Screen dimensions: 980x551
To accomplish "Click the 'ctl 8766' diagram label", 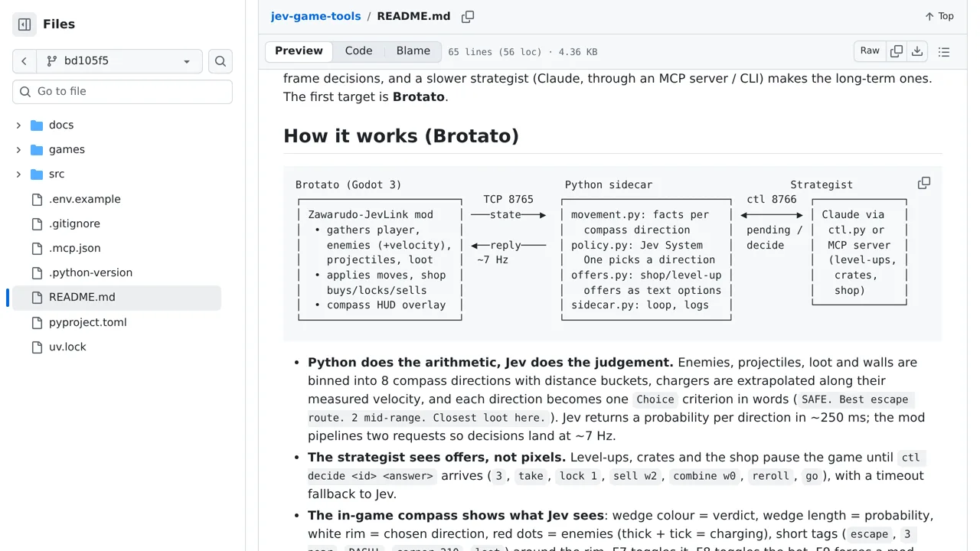I will click(772, 200).
